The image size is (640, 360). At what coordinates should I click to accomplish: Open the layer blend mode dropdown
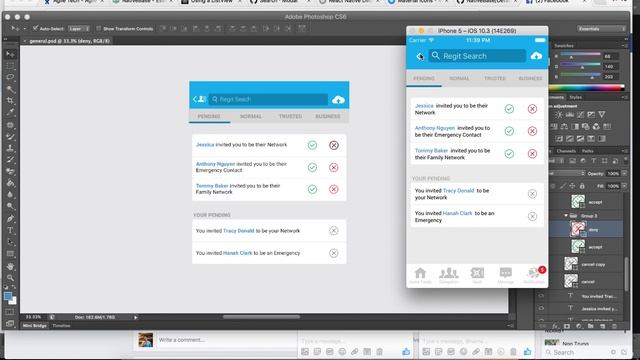click(567, 173)
